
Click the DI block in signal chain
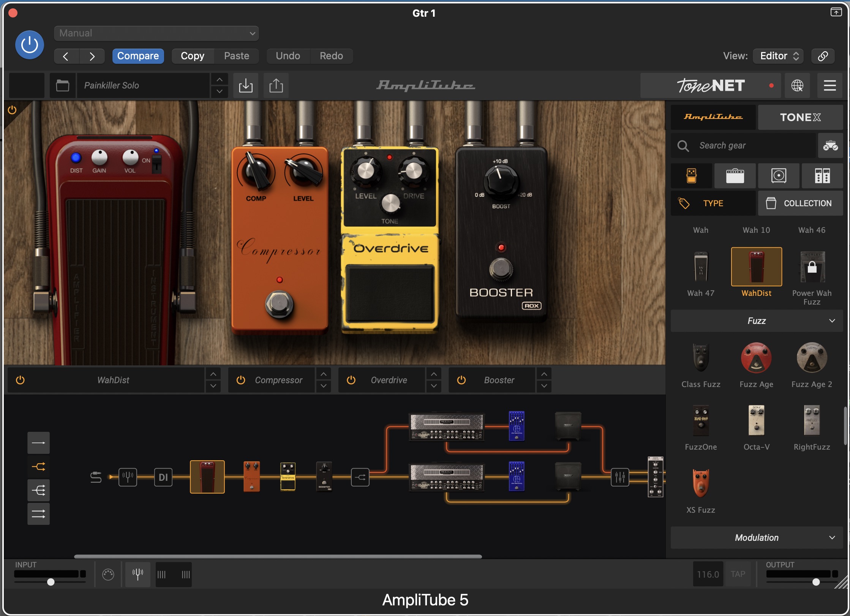coord(163,477)
